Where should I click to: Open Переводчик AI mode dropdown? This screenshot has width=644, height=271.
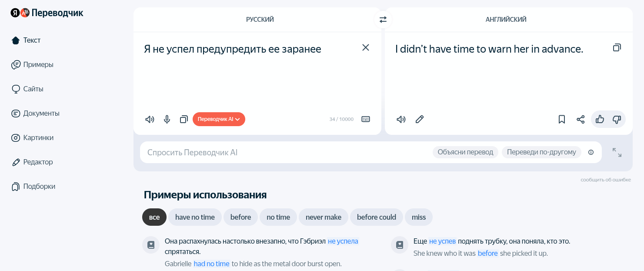pyautogui.click(x=219, y=119)
